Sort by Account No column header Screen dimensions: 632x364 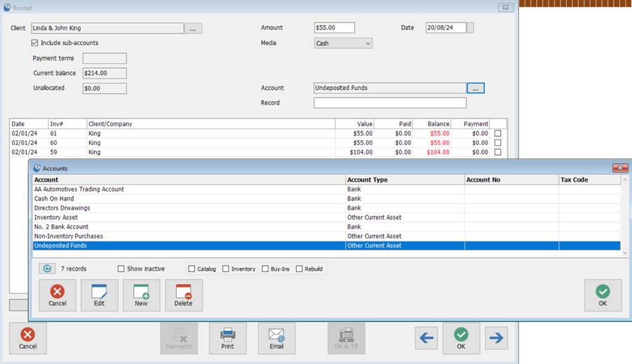[511, 180]
